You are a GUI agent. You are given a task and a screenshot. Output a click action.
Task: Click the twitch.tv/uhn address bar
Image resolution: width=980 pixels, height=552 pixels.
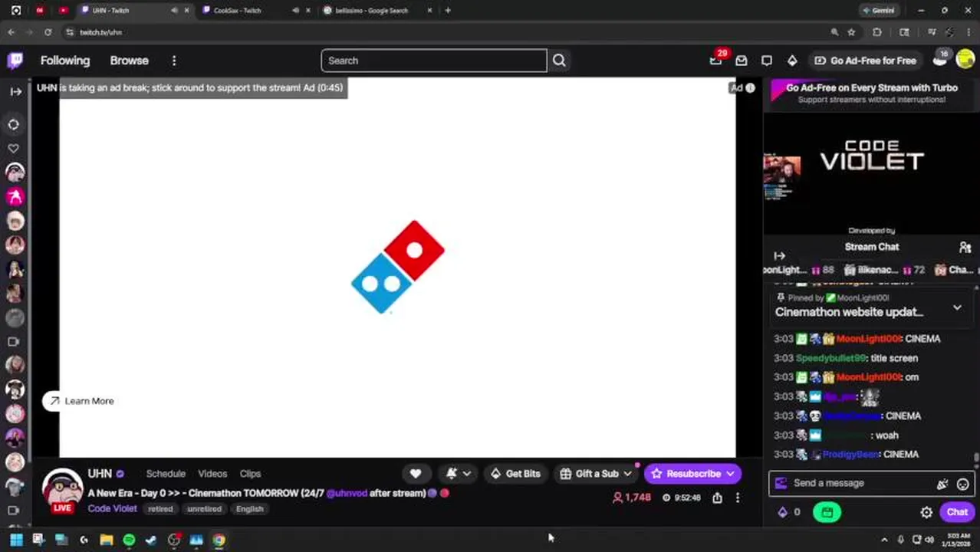click(445, 32)
